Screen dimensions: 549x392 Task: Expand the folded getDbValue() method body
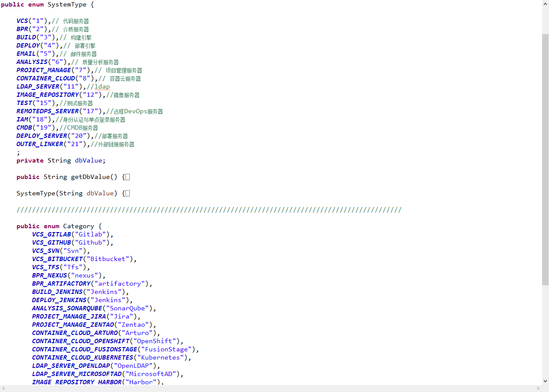pos(127,177)
